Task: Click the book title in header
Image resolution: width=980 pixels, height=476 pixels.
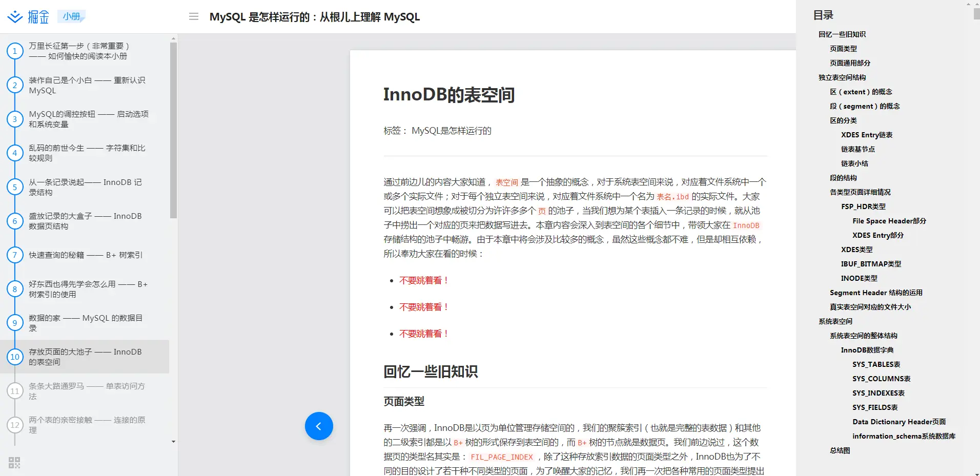Action: [x=315, y=17]
